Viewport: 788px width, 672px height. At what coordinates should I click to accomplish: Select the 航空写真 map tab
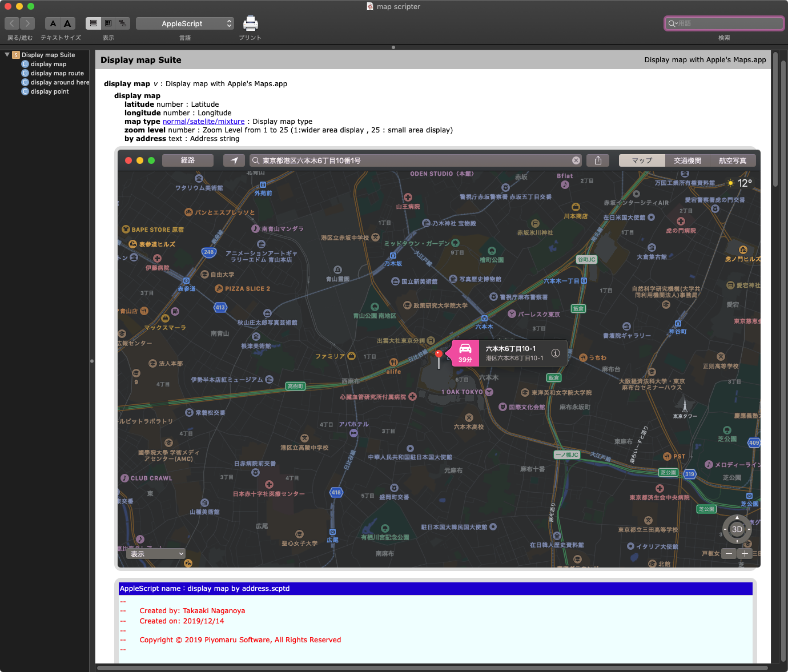point(733,160)
